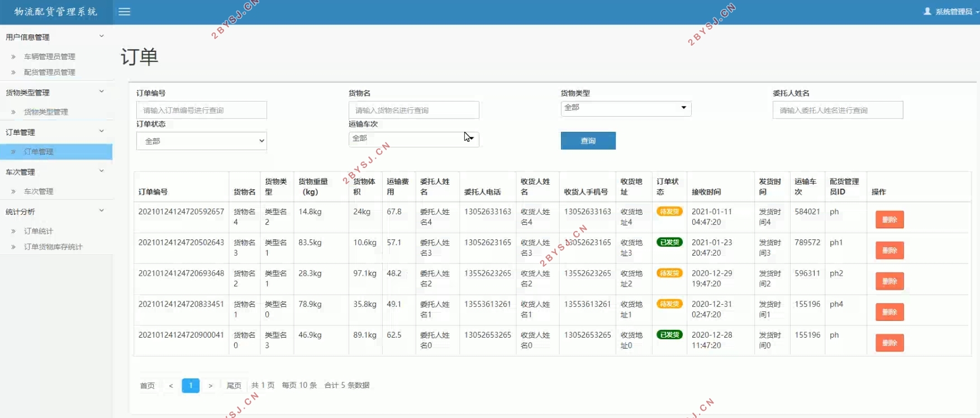980x418 pixels.
Task: Open 车辆管理员管理 in sidebar
Action: tap(49, 56)
